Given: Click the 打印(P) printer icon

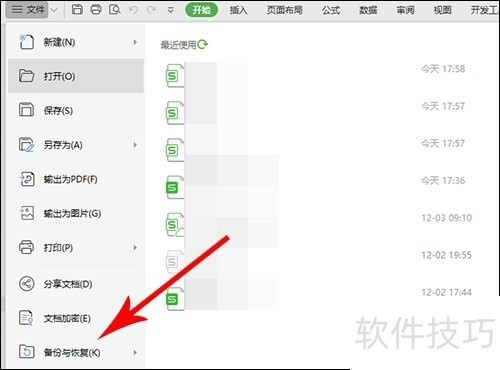Looking at the screenshot, I should click(26, 247).
